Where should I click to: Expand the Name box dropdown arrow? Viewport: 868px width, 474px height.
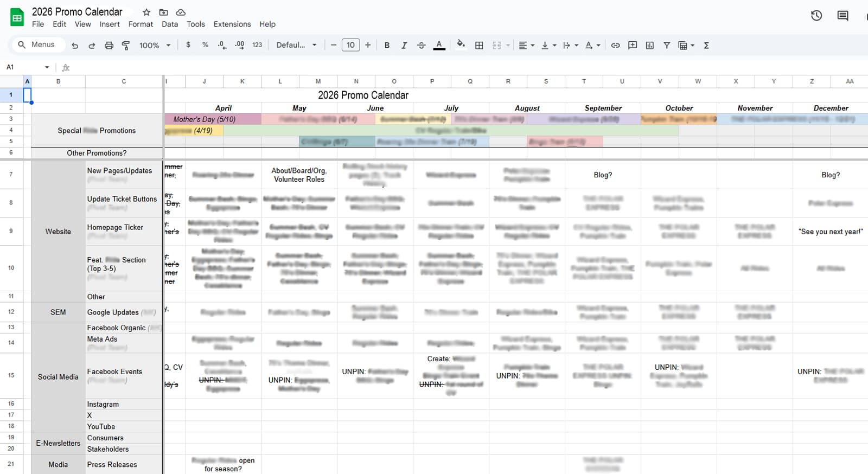point(47,67)
